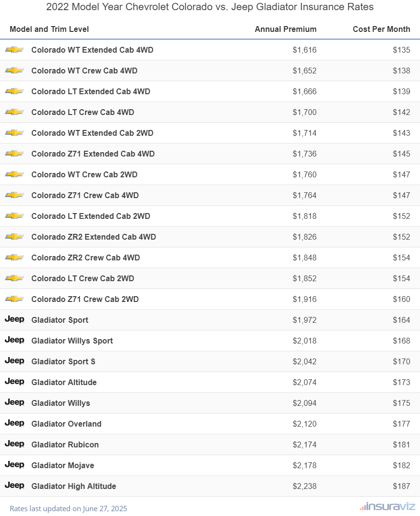The height and width of the screenshot is (516, 420).
Task: Click Chevrolet logo beside Colorado LT Extended Cab 4WD
Action: click(x=14, y=91)
